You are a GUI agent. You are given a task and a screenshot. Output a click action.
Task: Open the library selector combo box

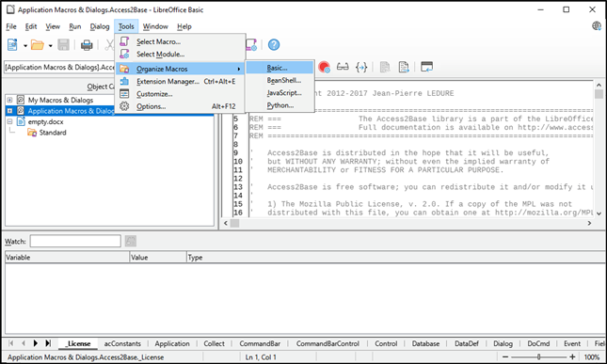coord(59,68)
